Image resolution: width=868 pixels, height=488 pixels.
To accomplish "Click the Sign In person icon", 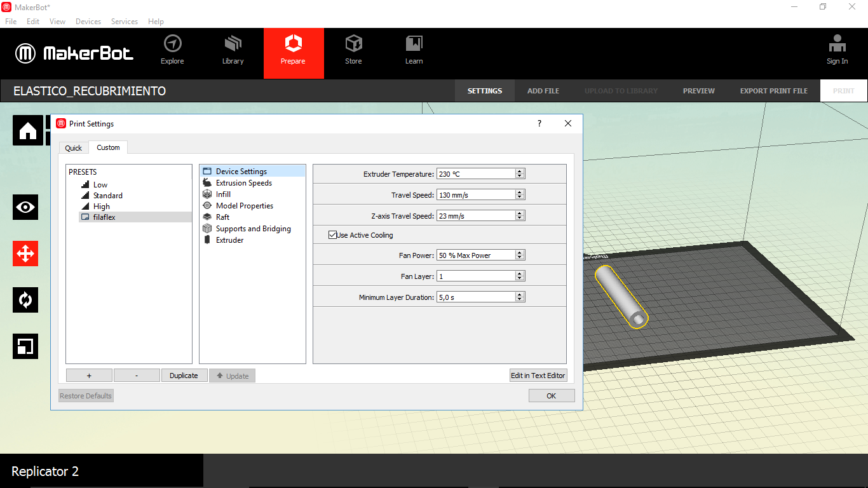I will 837,43.
